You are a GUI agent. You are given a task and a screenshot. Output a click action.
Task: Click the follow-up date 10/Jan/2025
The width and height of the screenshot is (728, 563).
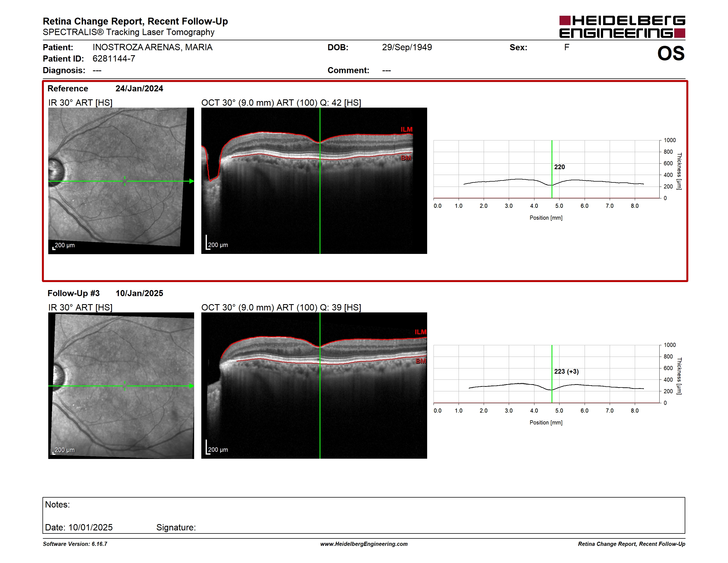(x=139, y=293)
